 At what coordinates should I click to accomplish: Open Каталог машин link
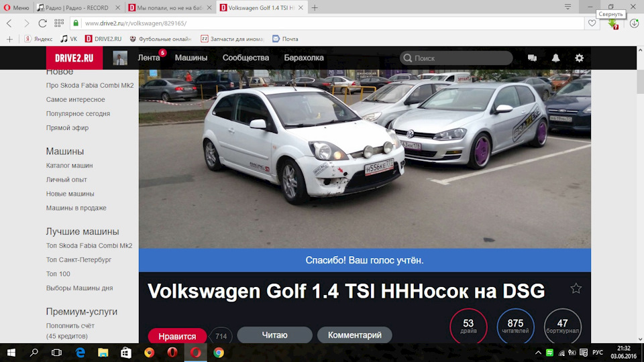pyautogui.click(x=69, y=166)
